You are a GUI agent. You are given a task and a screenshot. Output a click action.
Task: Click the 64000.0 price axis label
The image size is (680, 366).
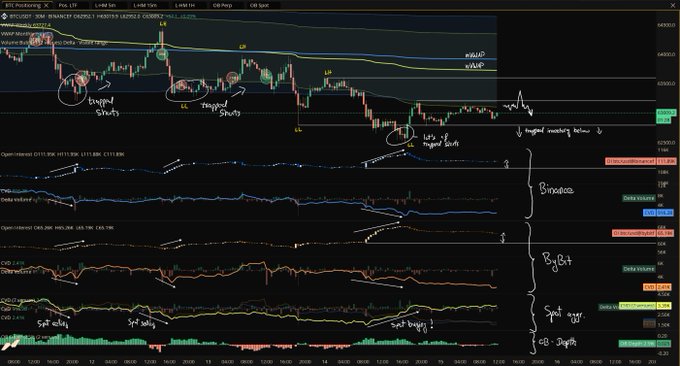point(666,54)
